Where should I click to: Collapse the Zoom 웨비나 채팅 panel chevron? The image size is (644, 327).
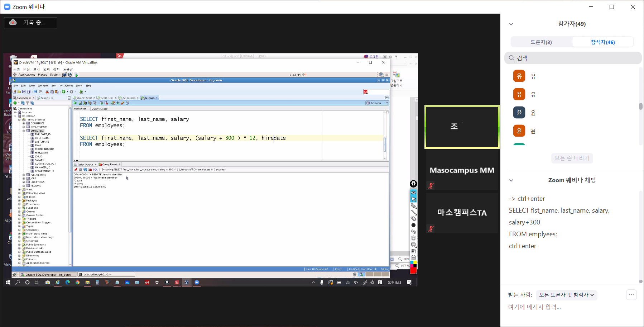tap(511, 180)
